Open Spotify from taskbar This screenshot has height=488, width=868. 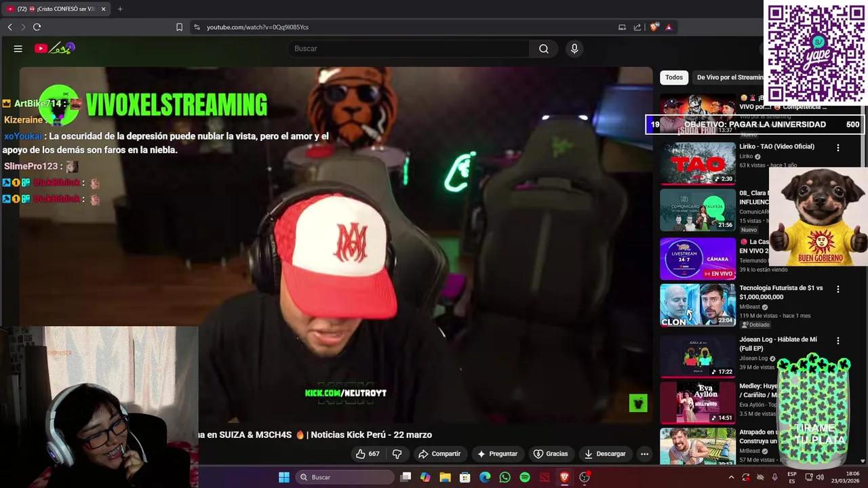tap(525, 477)
